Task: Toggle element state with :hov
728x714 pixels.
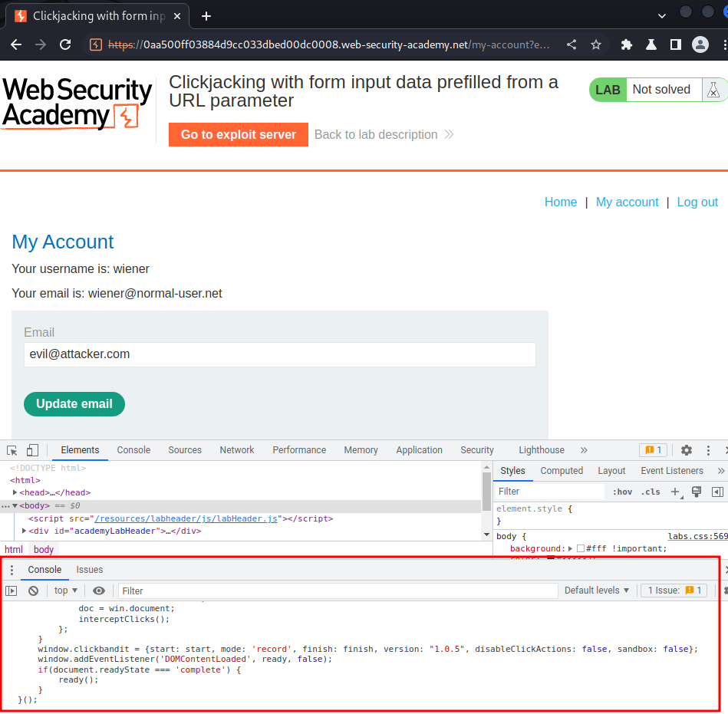Action: tap(622, 492)
